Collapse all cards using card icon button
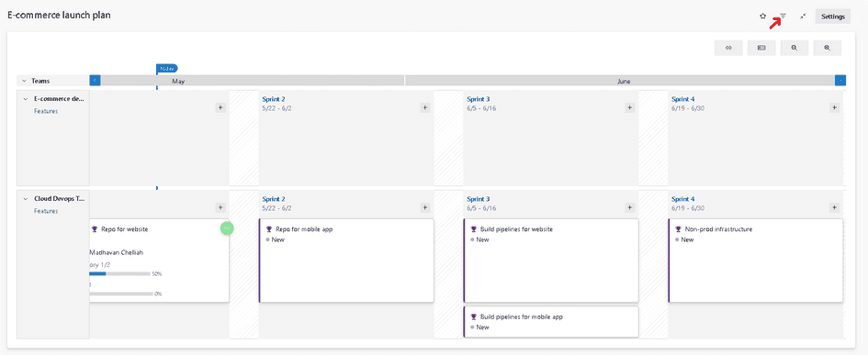Viewport: 868px width, 355px height. (761, 48)
